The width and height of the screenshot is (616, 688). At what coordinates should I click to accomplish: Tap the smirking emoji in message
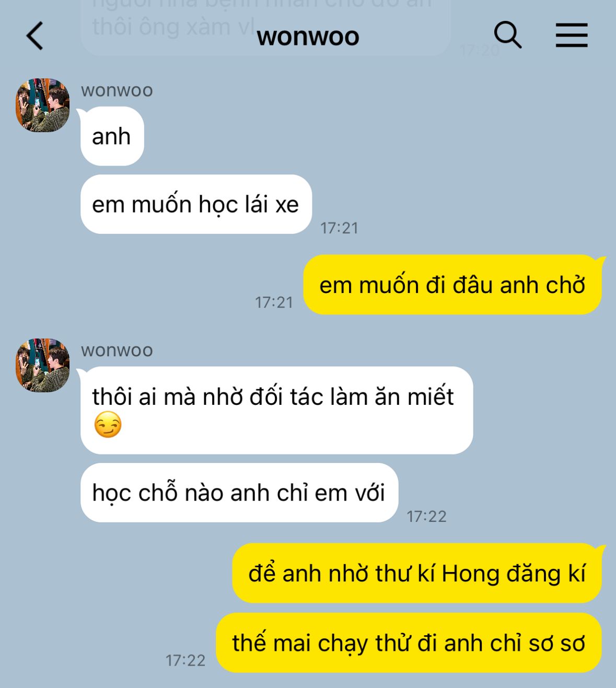[108, 425]
